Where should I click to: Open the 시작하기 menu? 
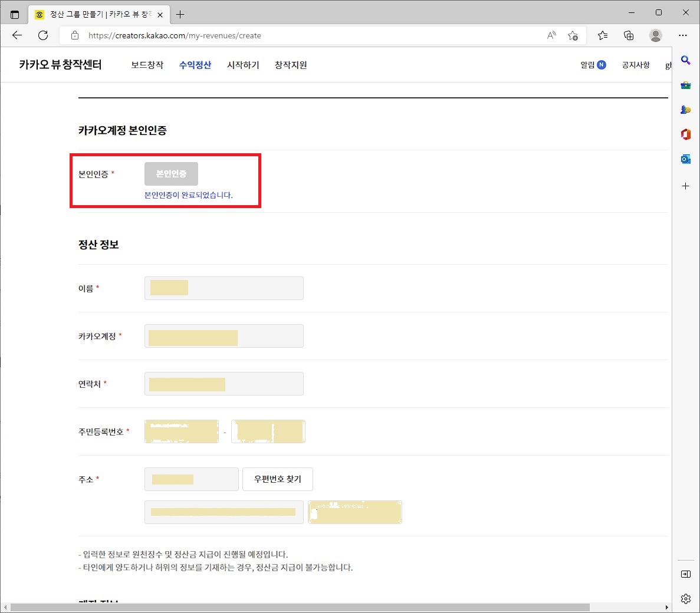[243, 65]
